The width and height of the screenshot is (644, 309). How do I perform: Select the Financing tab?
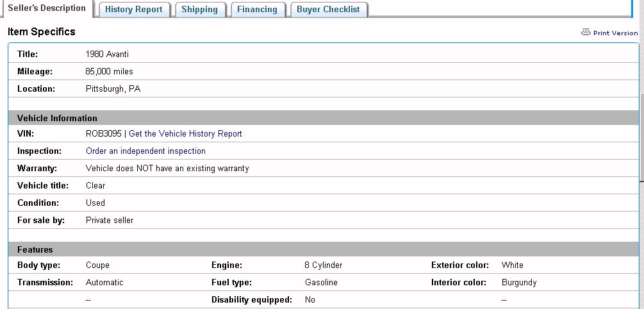tap(257, 10)
